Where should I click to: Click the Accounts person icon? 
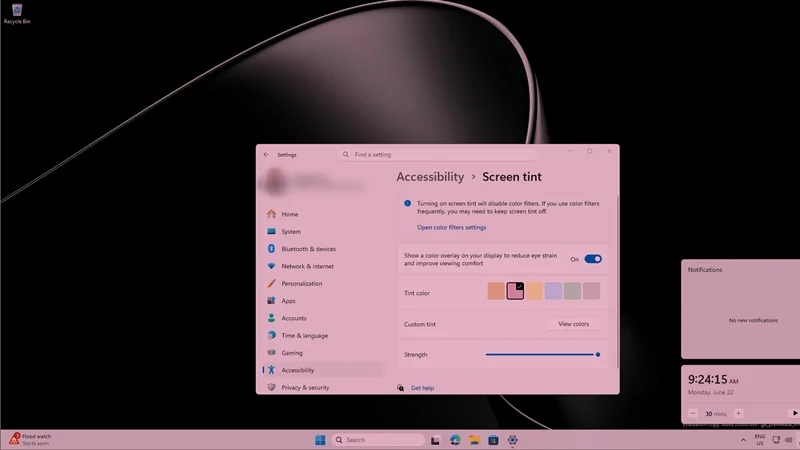(271, 318)
